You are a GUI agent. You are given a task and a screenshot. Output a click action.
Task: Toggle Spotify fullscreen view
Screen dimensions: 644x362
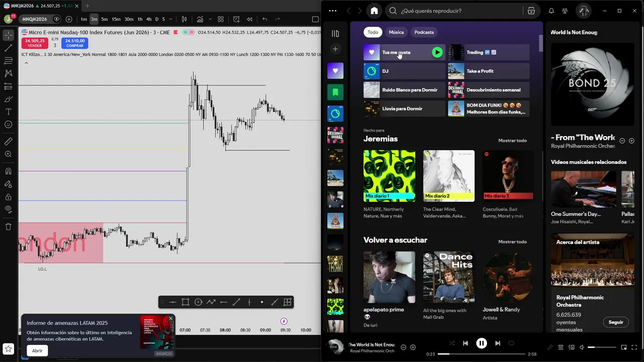[635, 347]
